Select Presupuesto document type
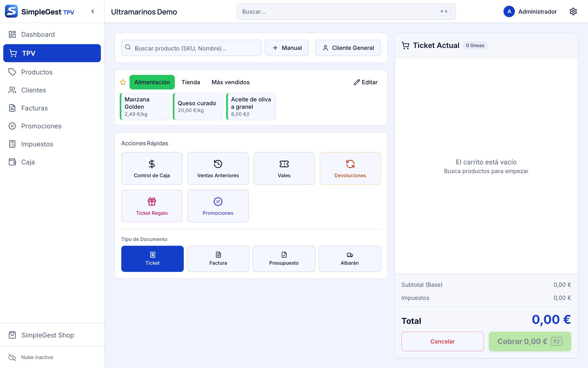588x368 pixels. click(x=284, y=259)
